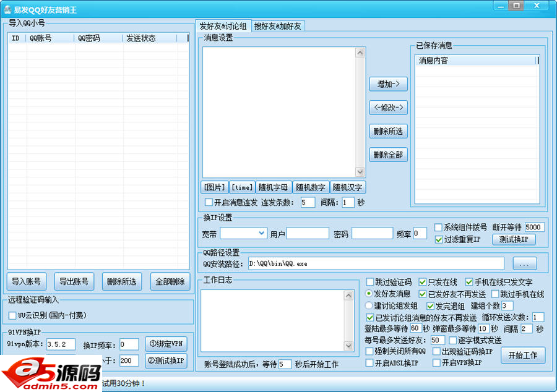Enable 出现验证码换IP checkbox
The image size is (557, 392).
click(x=436, y=352)
